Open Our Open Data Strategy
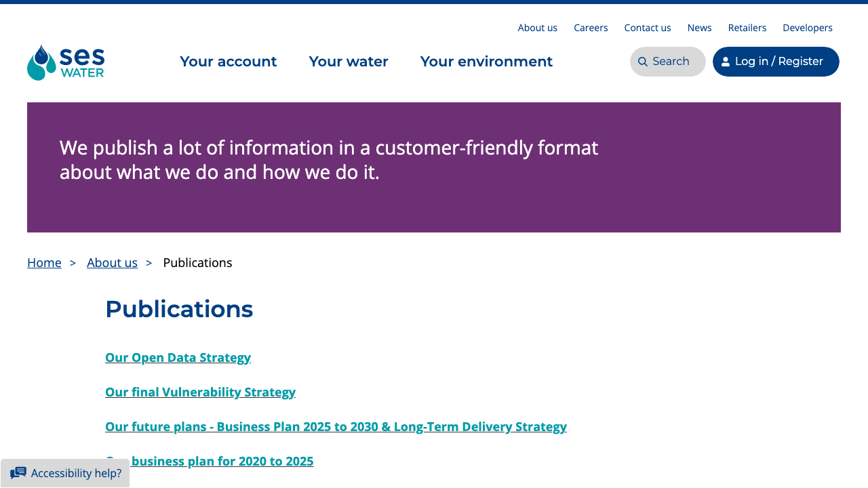This screenshot has width=868, height=488. coord(178,357)
